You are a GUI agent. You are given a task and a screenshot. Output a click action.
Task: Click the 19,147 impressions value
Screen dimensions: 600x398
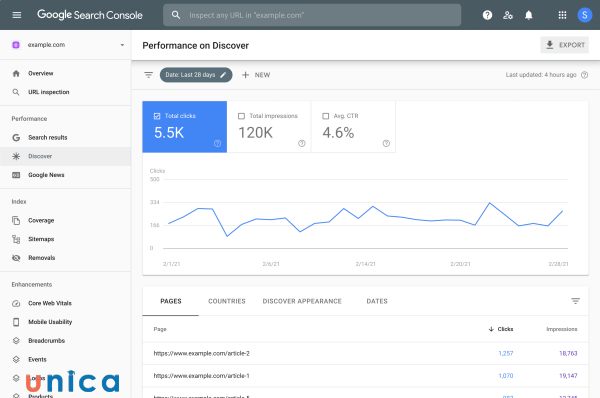(568, 376)
